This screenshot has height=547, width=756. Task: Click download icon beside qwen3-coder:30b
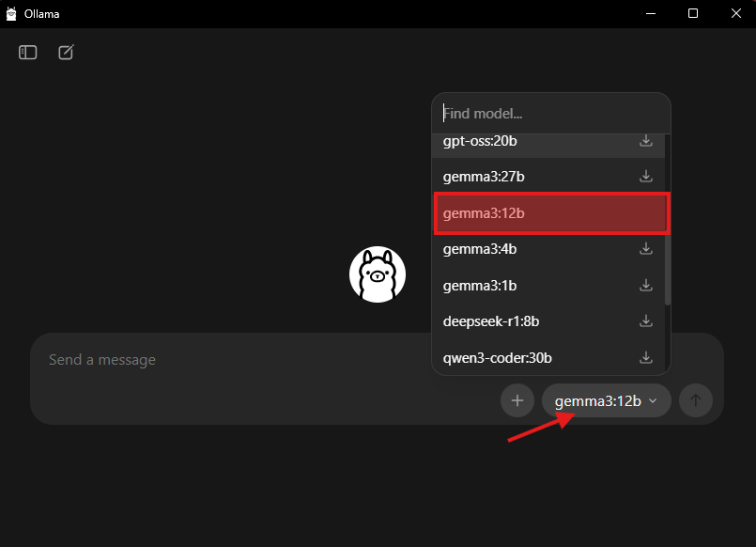(x=646, y=357)
